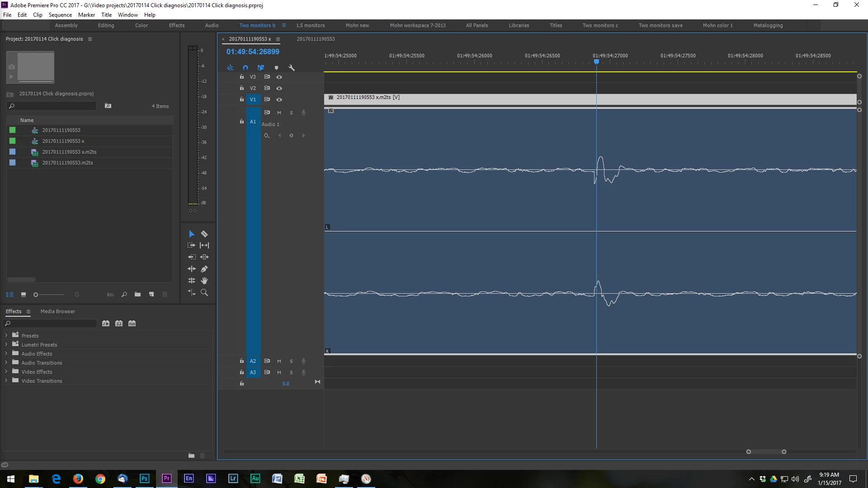Select the Zoom tool
Image resolution: width=868 pixels, height=488 pixels.
[204, 293]
